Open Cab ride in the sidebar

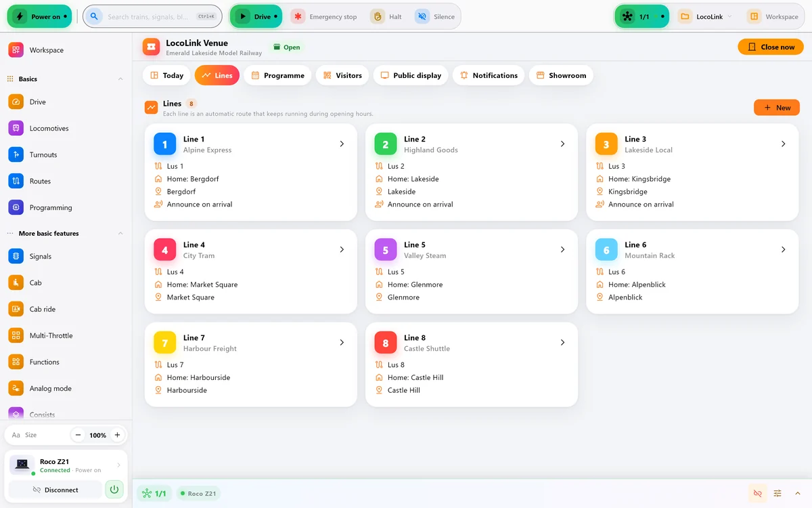(64, 309)
